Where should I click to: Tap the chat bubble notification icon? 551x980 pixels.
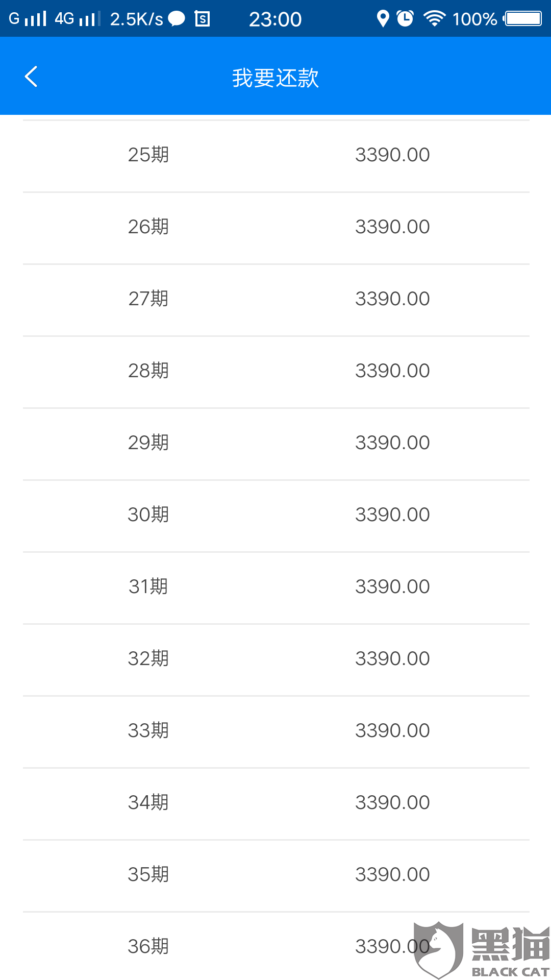177,19
